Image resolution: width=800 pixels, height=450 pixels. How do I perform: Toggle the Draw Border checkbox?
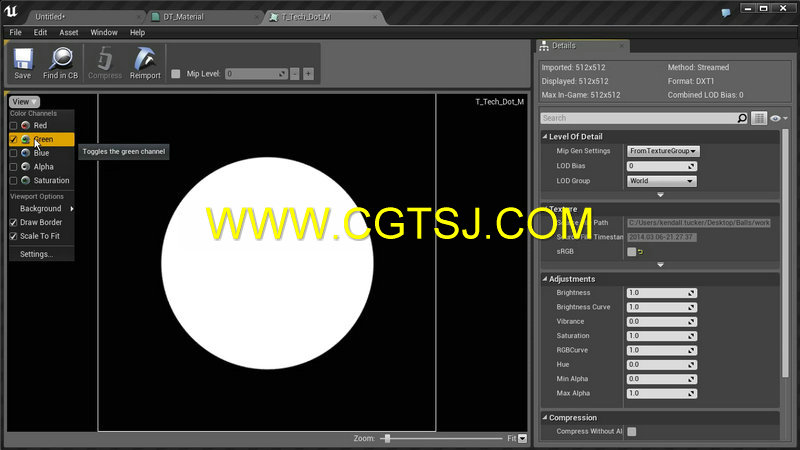tap(14, 222)
